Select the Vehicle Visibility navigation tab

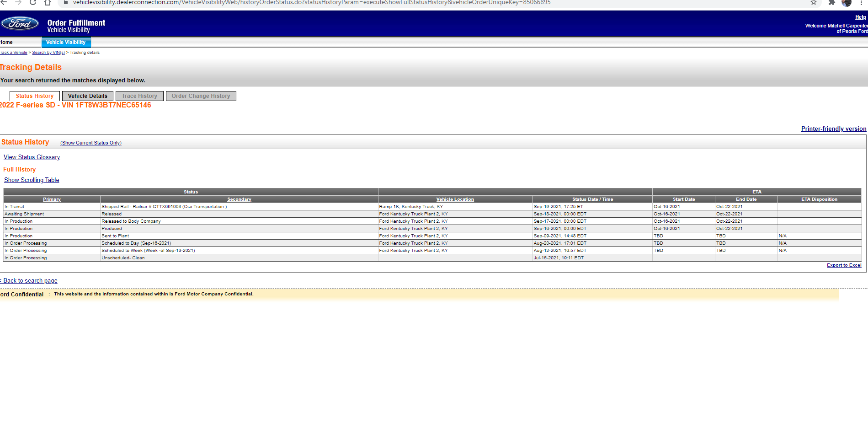click(66, 42)
